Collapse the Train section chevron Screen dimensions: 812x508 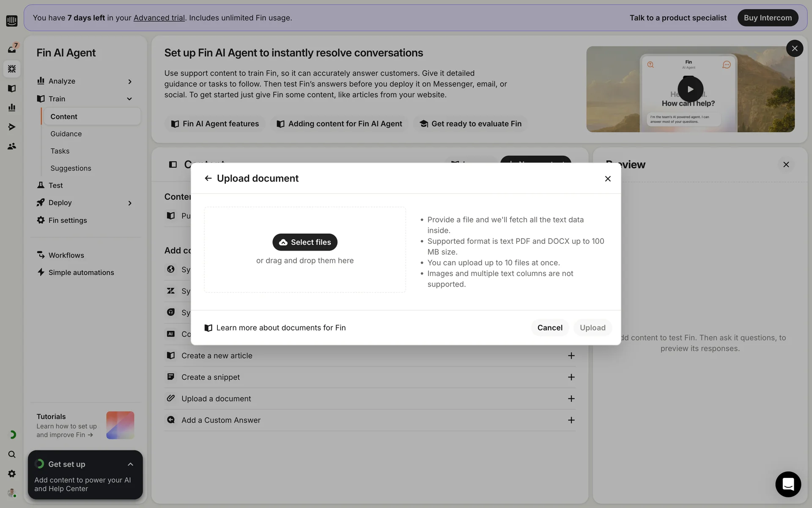coord(129,99)
